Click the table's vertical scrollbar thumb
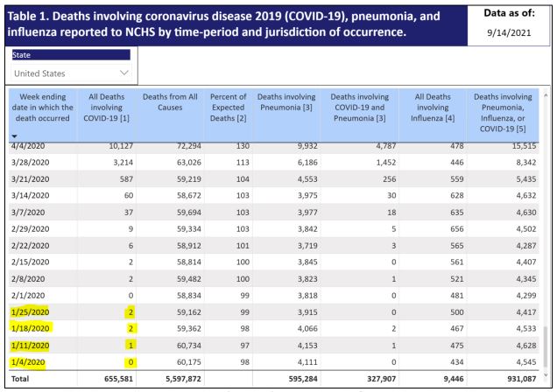Viewport: 557px width, 392px height. 546,347
